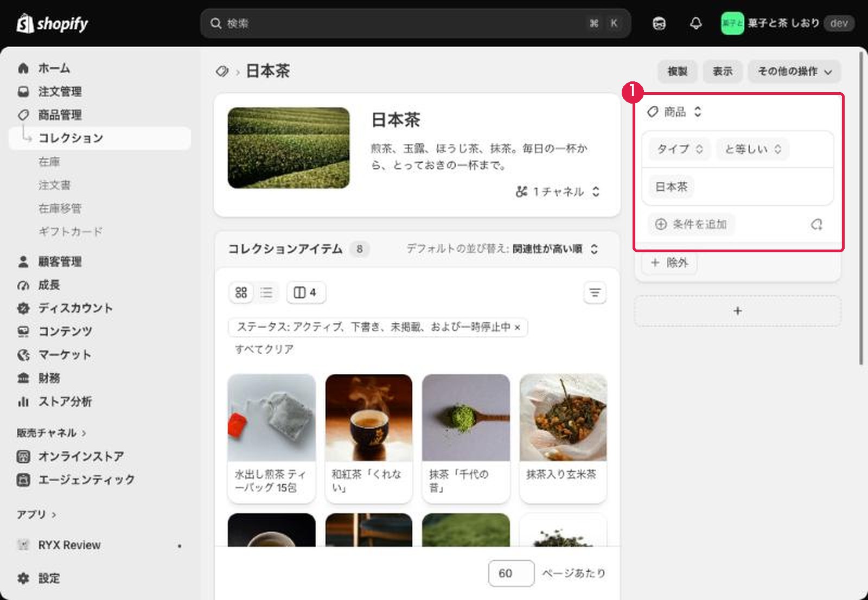Select コレクション in sidebar
Image resolution: width=868 pixels, height=600 pixels.
click(100, 138)
